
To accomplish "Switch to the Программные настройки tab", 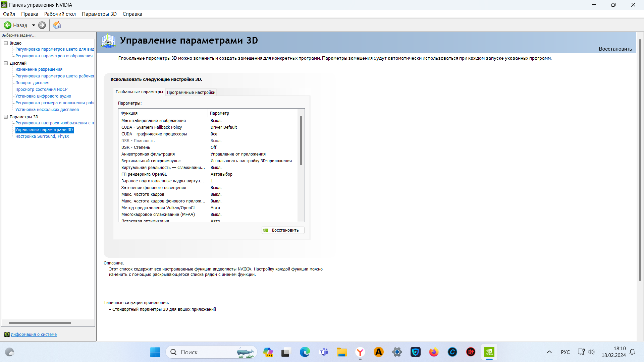I will [x=191, y=92].
